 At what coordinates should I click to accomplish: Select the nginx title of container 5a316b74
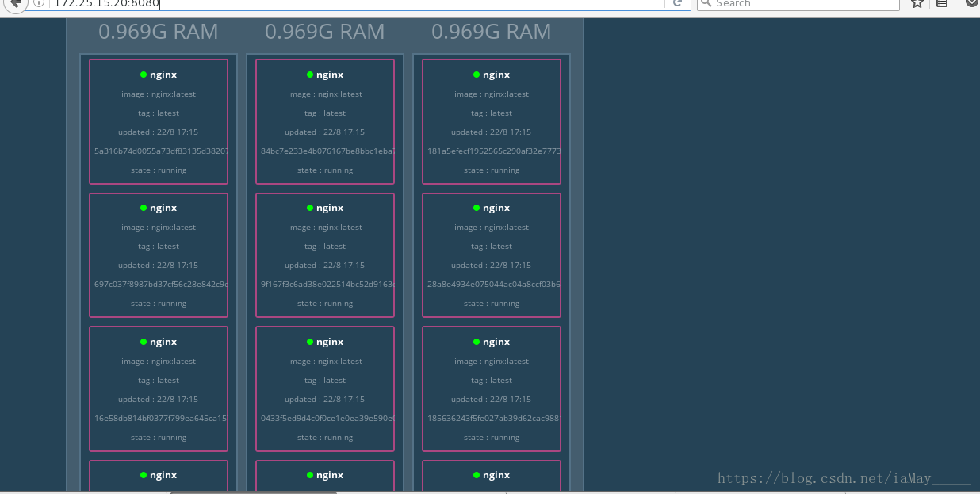click(x=163, y=75)
